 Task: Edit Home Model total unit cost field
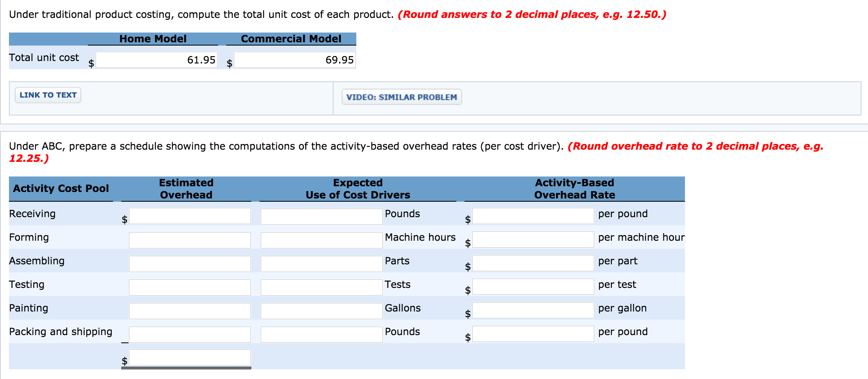(x=156, y=60)
